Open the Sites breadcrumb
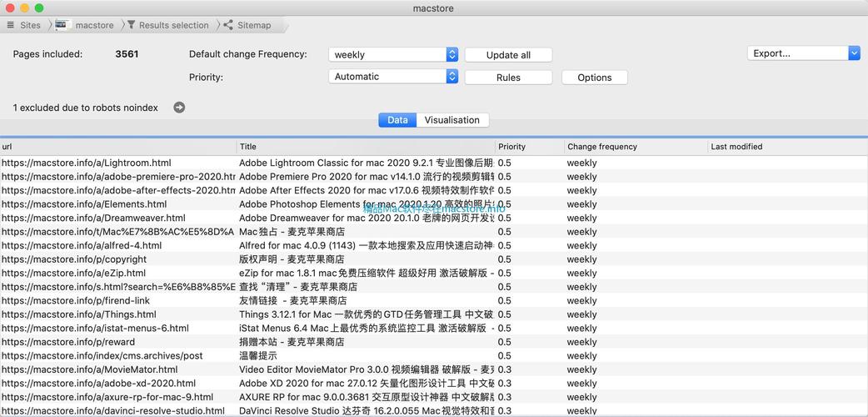Image resolution: width=868 pixels, height=417 pixels. click(31, 25)
